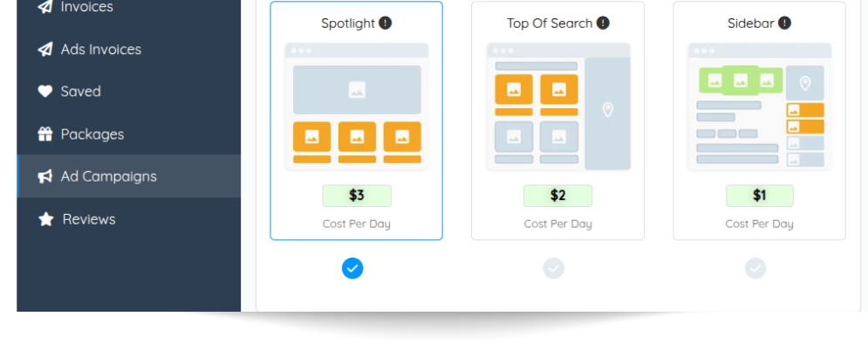868x344 pixels.
Task: Click the Ad Campaigns megaphone icon
Action: 44,176
